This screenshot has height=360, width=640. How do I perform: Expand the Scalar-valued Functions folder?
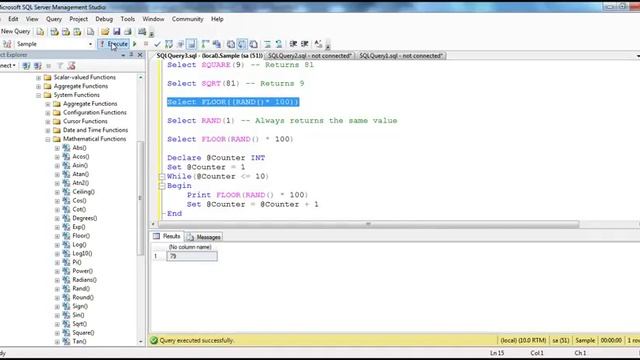point(38,78)
